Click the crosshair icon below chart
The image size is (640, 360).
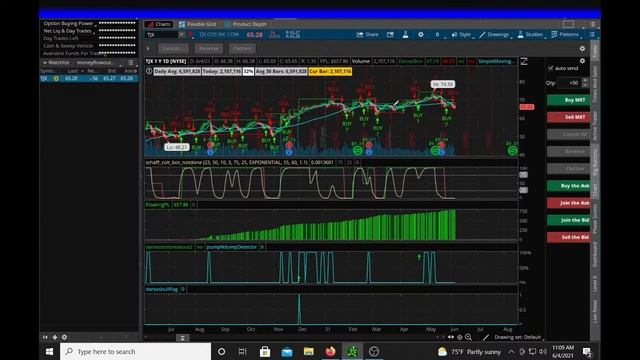click(460, 337)
